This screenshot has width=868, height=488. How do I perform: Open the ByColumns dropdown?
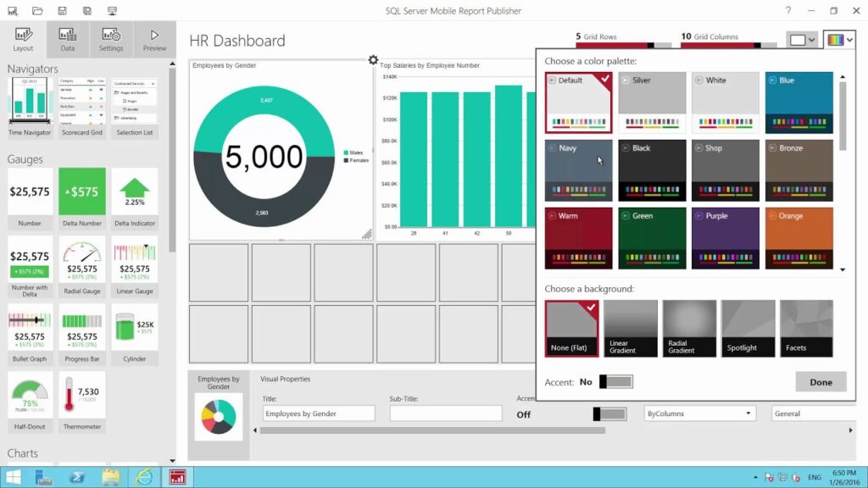(698, 413)
